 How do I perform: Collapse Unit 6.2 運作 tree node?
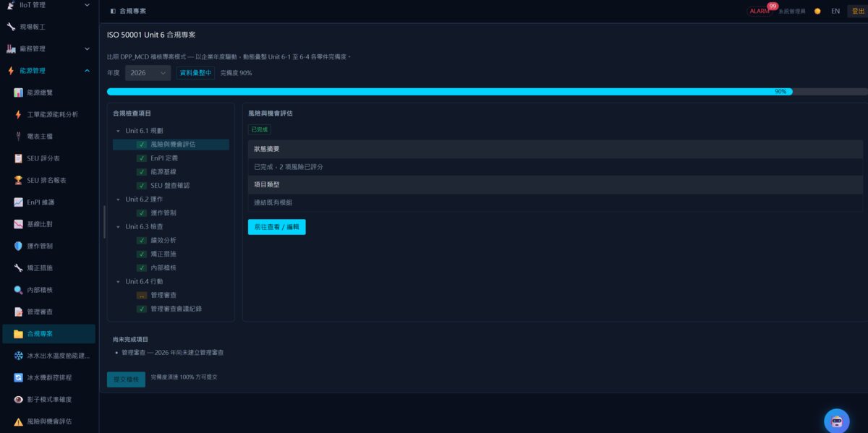tap(118, 200)
